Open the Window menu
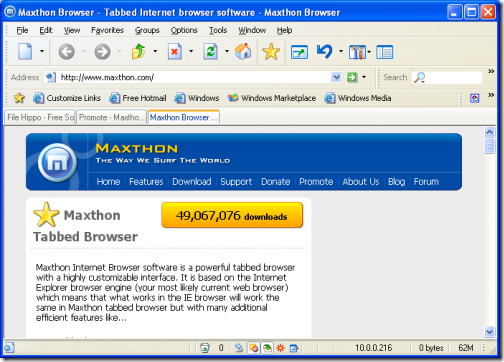 (252, 30)
